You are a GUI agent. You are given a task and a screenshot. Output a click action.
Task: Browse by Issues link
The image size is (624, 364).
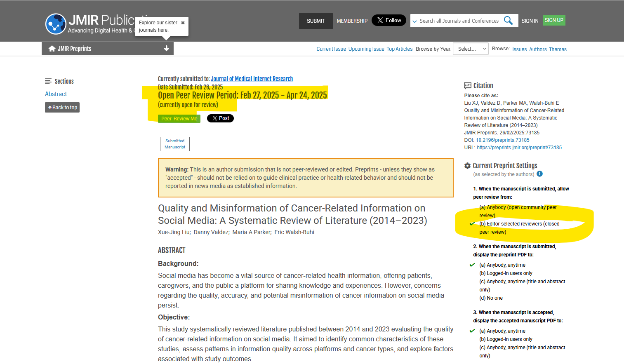(x=520, y=49)
